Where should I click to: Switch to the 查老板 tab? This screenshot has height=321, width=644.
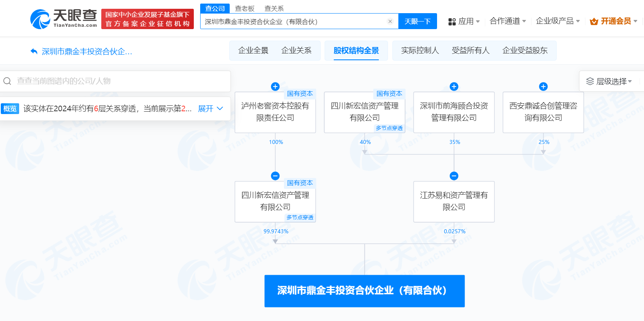click(244, 8)
